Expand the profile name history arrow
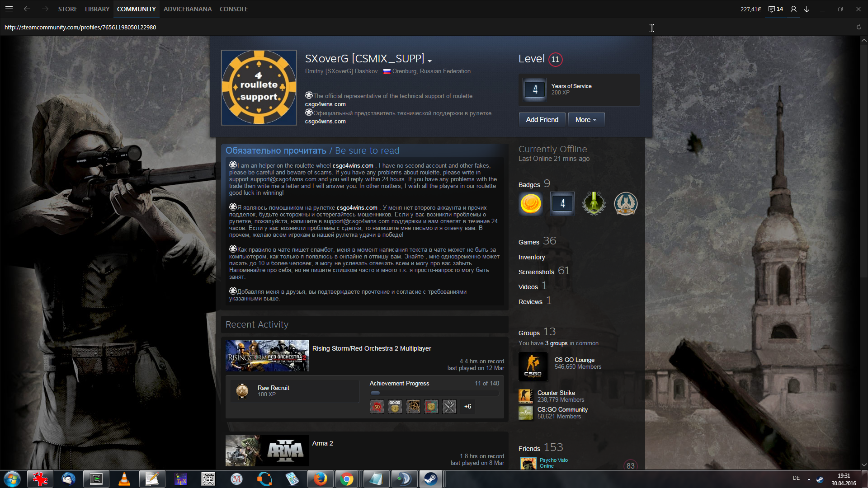The width and height of the screenshot is (868, 488). [x=429, y=61]
